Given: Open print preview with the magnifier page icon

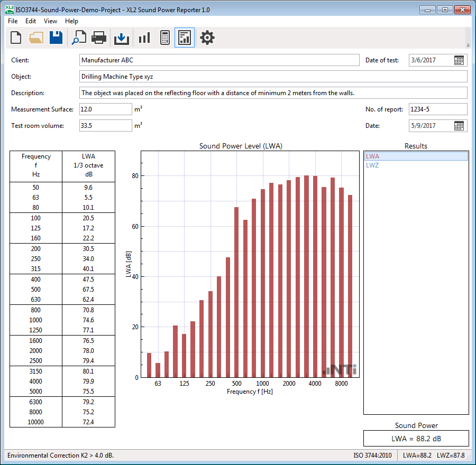Looking at the screenshot, I should pos(79,38).
